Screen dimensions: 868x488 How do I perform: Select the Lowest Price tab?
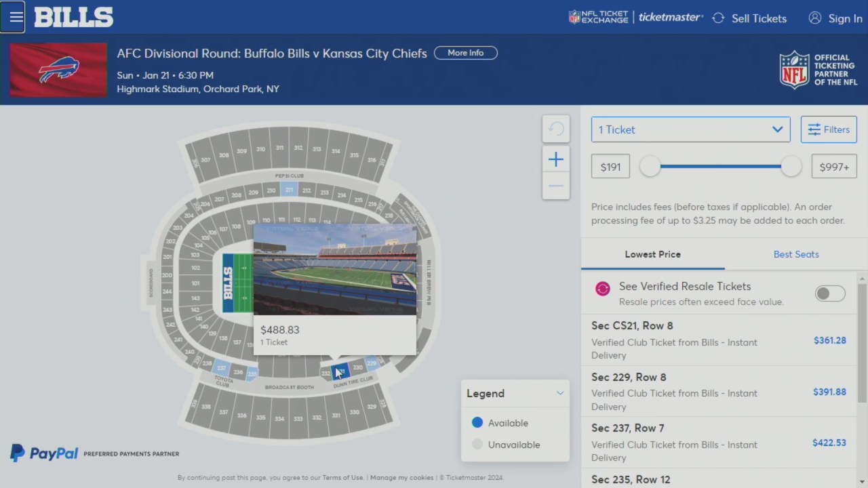point(652,254)
